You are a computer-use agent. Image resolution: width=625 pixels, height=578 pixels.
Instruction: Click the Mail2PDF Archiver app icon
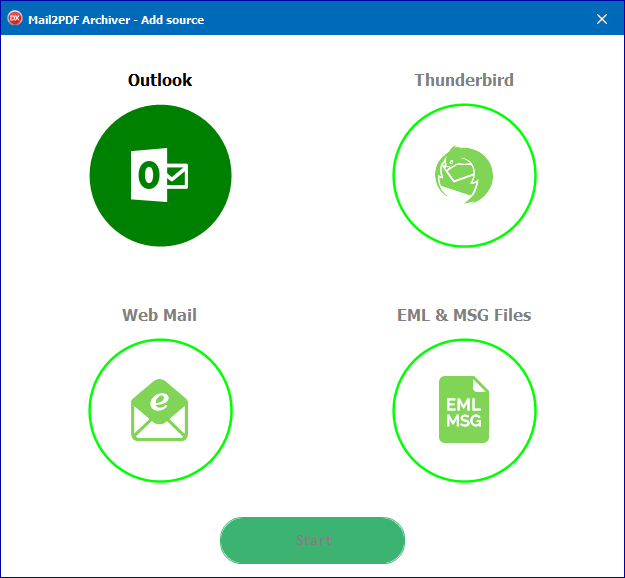pyautogui.click(x=15, y=18)
